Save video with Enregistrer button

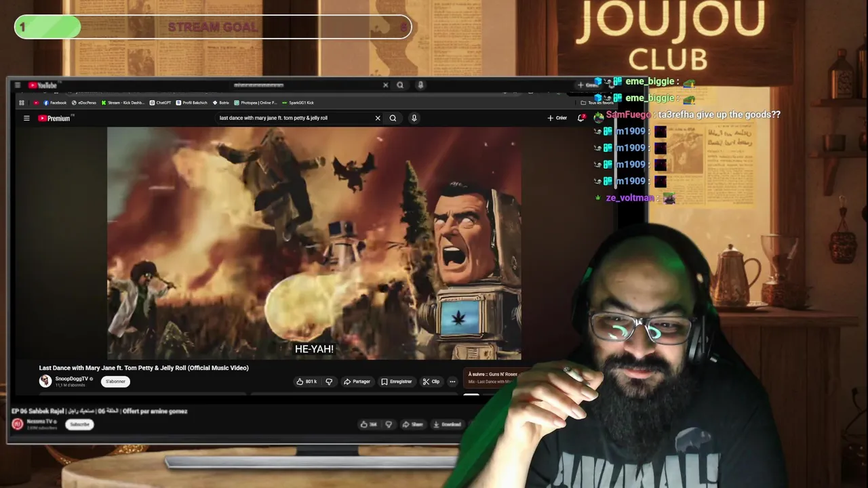[x=396, y=382]
